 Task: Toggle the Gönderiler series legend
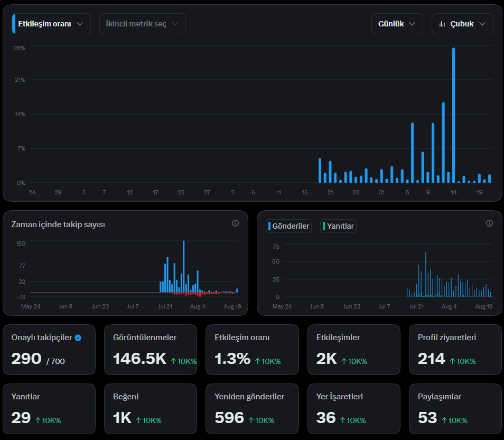pos(288,226)
